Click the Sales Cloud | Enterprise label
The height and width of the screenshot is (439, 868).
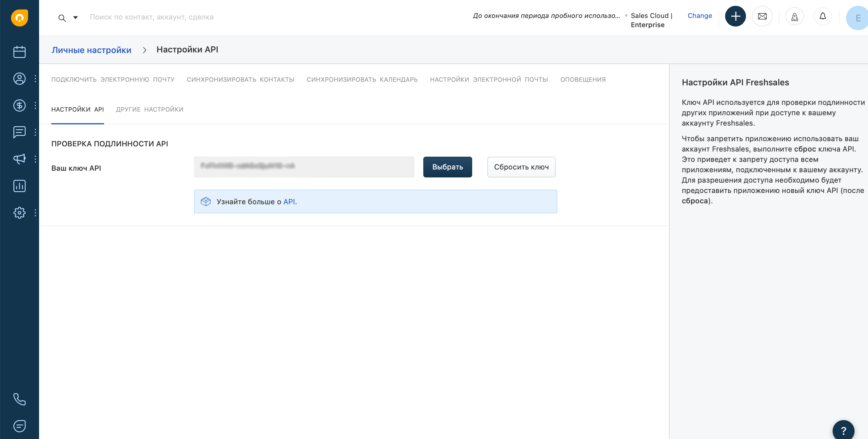click(651, 20)
